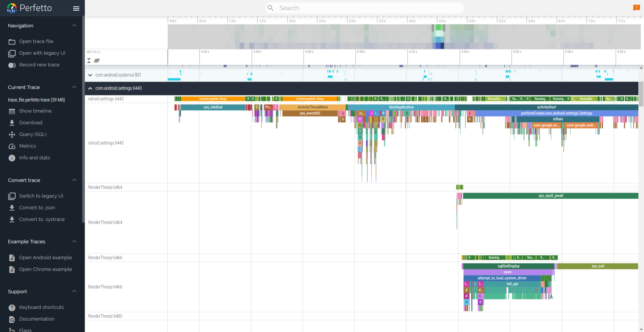The height and width of the screenshot is (332, 644).
Task: Click the trace_file.perfetto-trace (39 MB) entry
Action: (x=36, y=100)
